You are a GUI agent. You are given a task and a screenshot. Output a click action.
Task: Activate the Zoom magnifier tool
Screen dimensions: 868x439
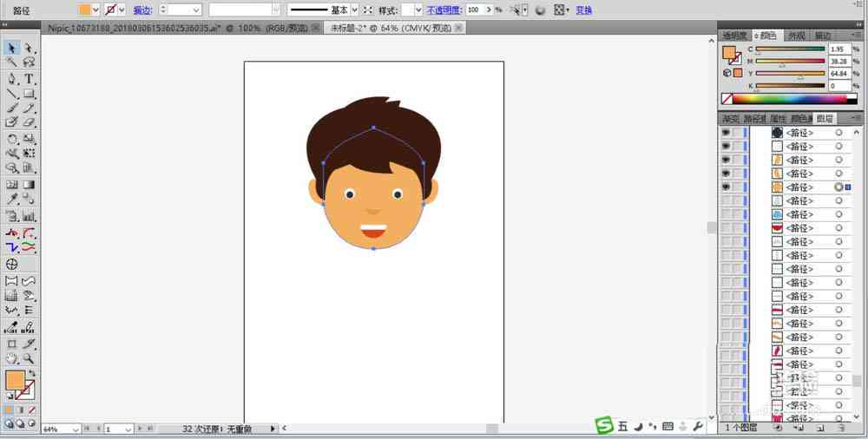point(29,358)
